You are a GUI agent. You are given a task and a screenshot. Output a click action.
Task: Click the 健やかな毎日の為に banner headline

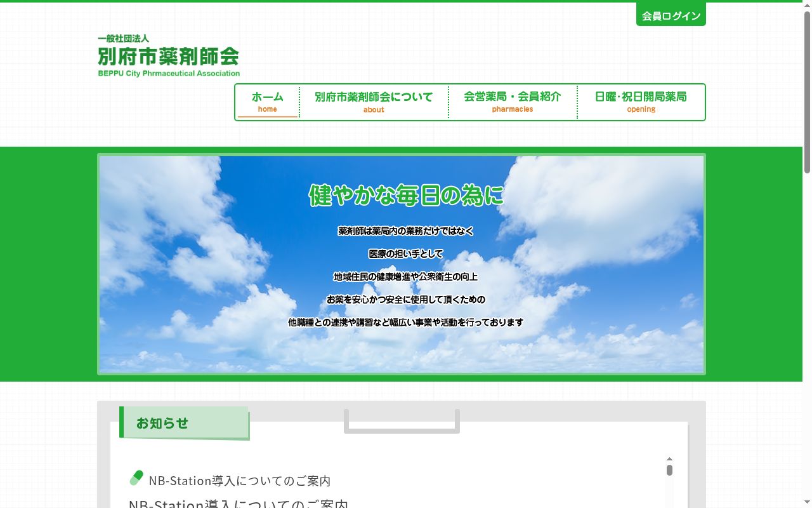pos(406,195)
